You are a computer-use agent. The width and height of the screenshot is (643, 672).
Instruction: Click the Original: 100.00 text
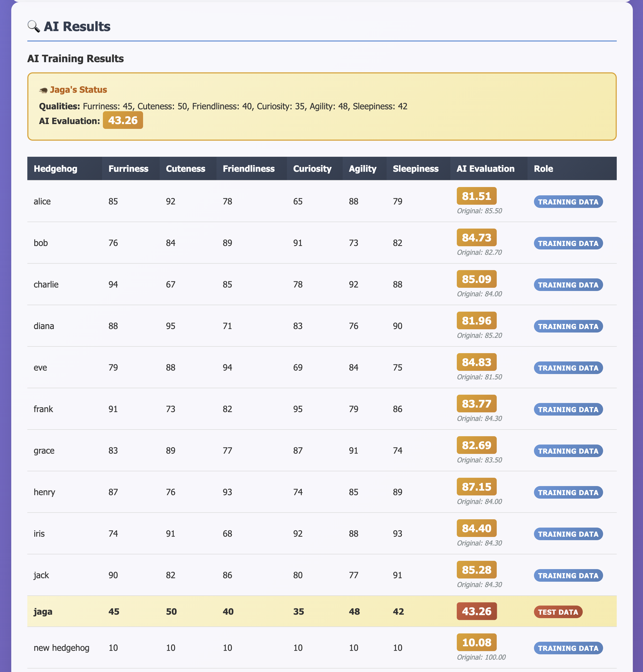tap(481, 657)
